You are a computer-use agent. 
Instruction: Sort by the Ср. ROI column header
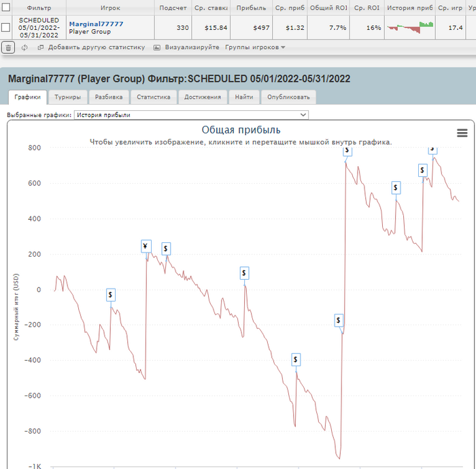pos(367,8)
